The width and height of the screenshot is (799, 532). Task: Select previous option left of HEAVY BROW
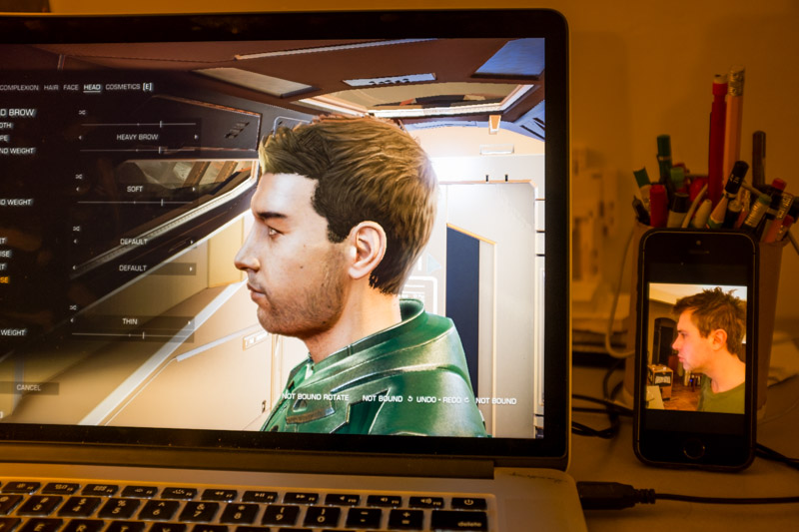pos(80,138)
